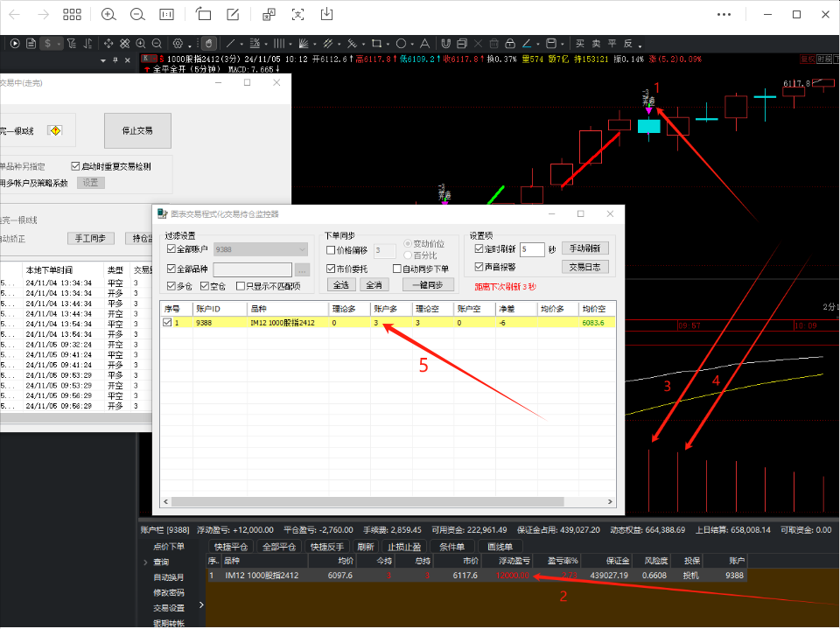Open the 条件单 tab

pyautogui.click(x=451, y=547)
